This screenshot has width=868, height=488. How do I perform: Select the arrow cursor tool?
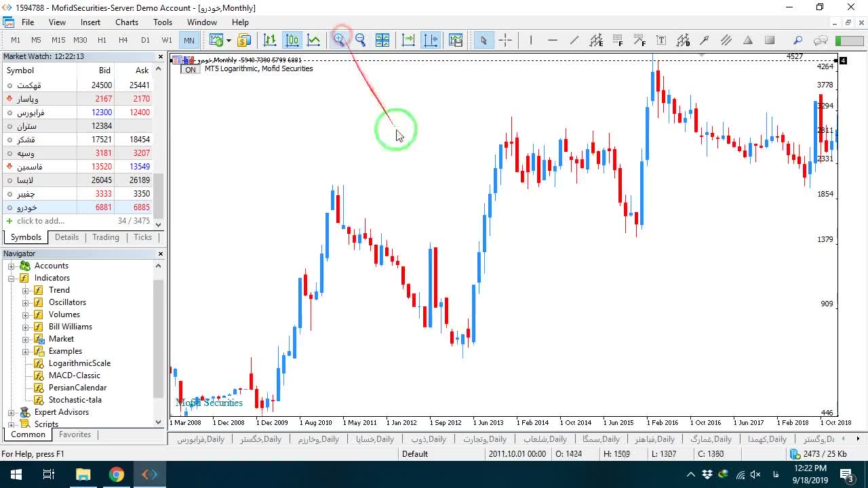(x=484, y=40)
